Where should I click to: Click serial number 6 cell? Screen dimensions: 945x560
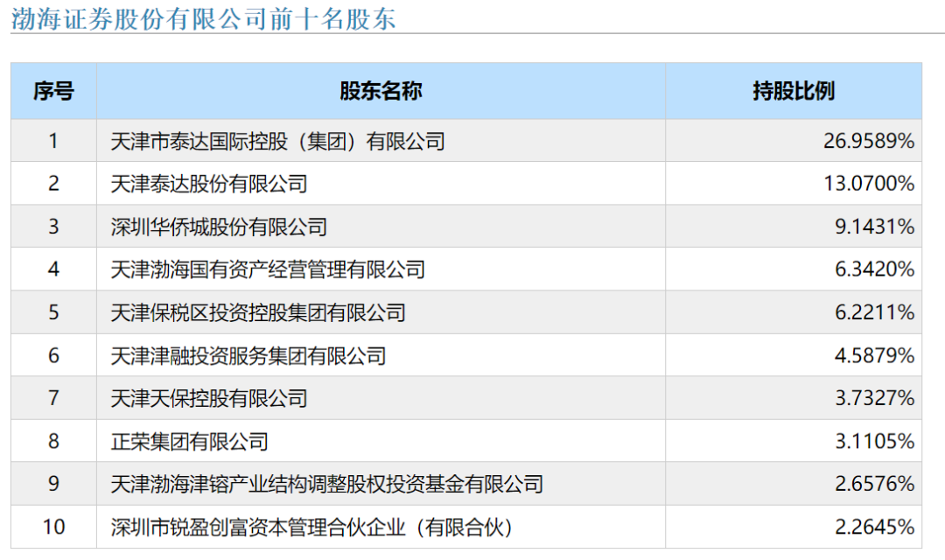53,355
